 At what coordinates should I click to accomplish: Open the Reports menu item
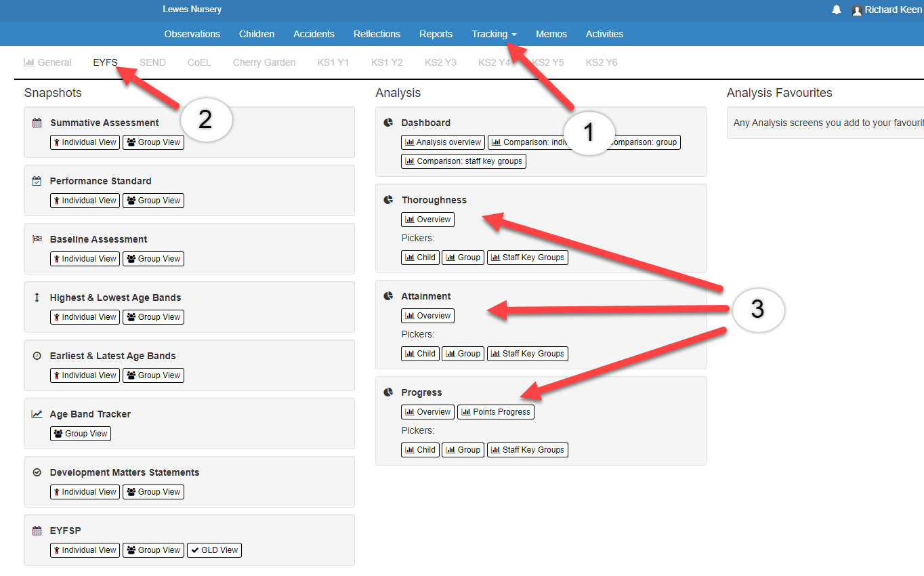tap(436, 34)
